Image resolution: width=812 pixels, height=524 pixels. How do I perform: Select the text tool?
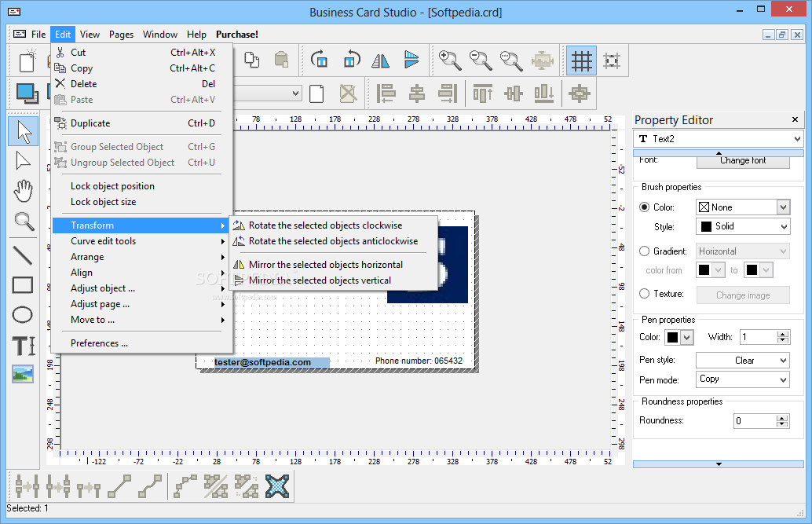point(24,345)
